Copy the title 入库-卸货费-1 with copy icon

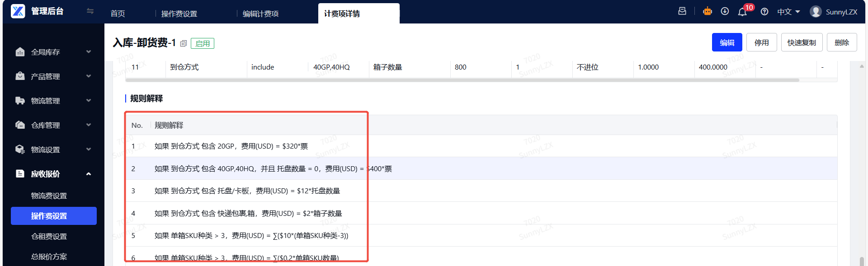click(x=184, y=43)
